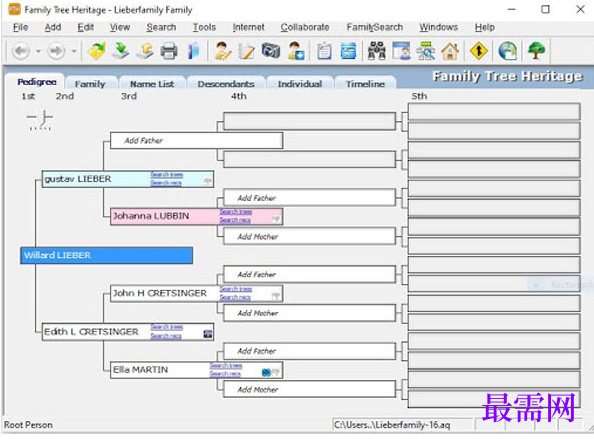Click the yellow diamond merge sign icon
The width and height of the screenshot is (594, 439).
(x=478, y=51)
